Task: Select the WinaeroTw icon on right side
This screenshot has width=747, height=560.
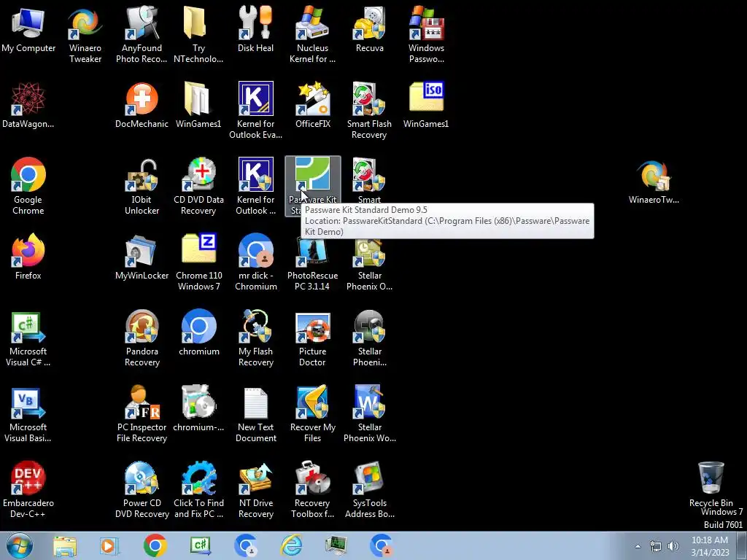Action: pos(654,182)
